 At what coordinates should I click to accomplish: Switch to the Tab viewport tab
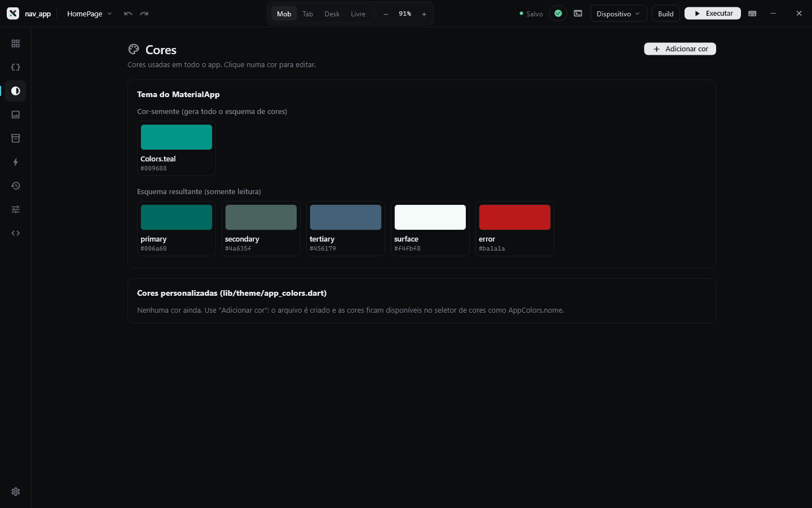(308, 14)
